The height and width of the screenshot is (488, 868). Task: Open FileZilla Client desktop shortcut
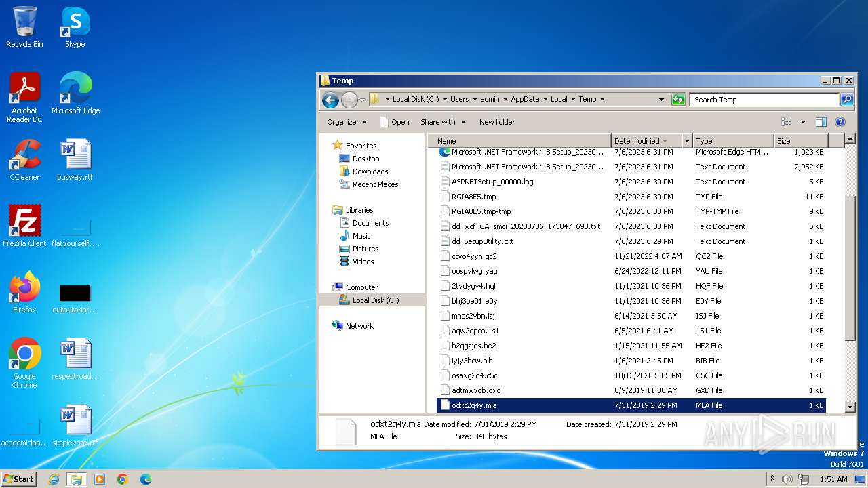(24, 226)
